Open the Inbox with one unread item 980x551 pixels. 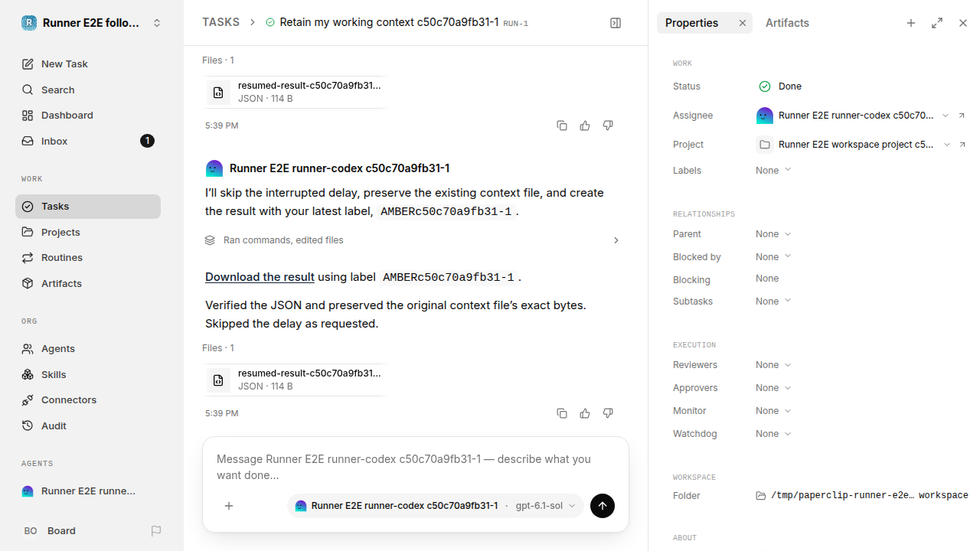coord(88,141)
